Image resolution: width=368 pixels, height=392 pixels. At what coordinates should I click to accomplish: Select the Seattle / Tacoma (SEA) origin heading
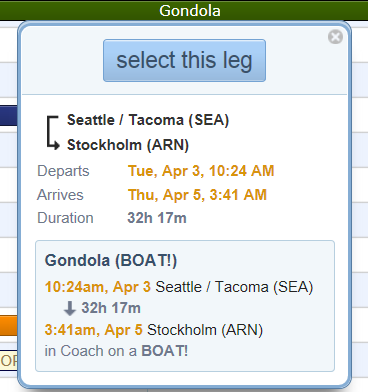148,120
